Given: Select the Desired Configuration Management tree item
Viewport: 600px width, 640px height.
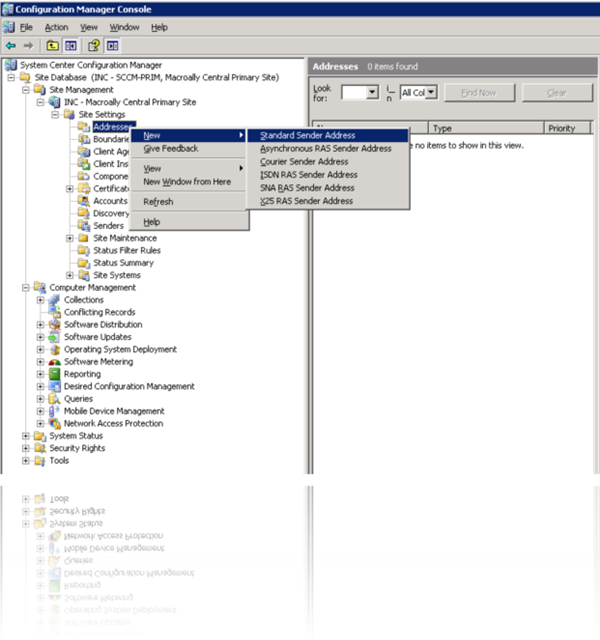Looking at the screenshot, I should point(129,386).
